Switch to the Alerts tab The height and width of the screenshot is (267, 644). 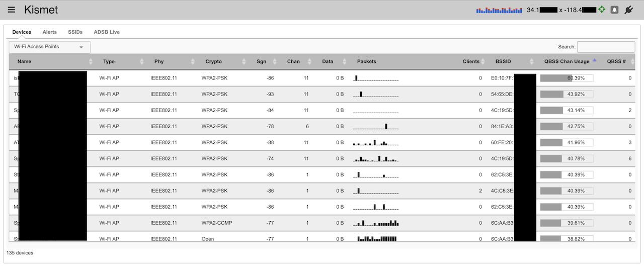(49, 32)
